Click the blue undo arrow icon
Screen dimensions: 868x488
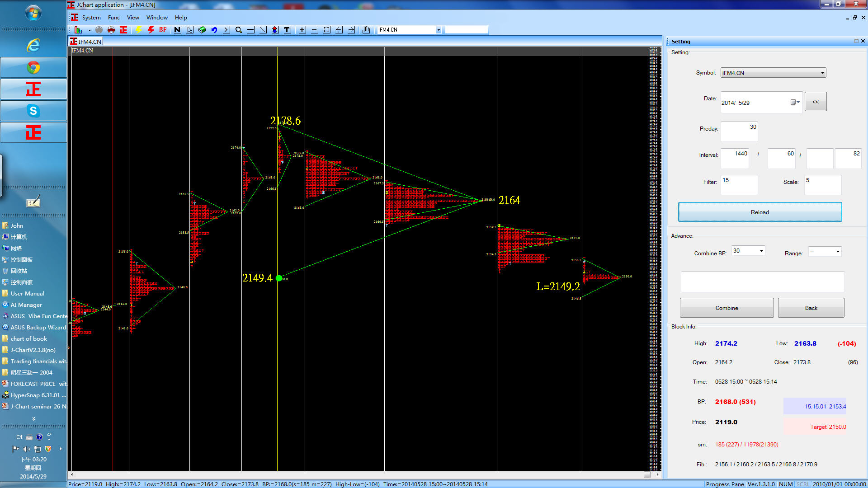click(214, 30)
